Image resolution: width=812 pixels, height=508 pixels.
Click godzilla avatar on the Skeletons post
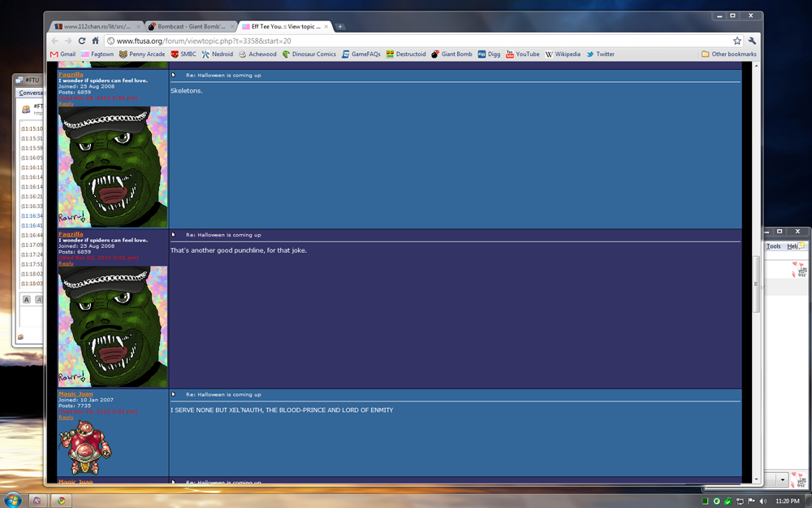coord(113,167)
